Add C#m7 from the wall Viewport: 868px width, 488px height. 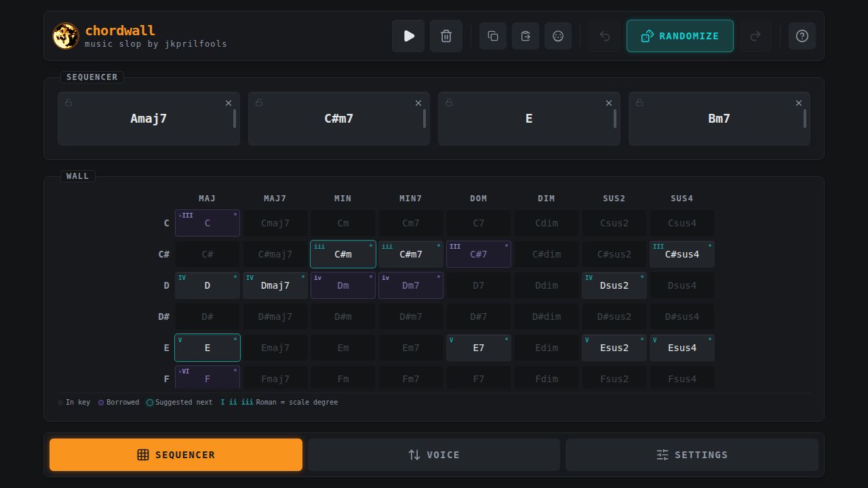pos(411,254)
